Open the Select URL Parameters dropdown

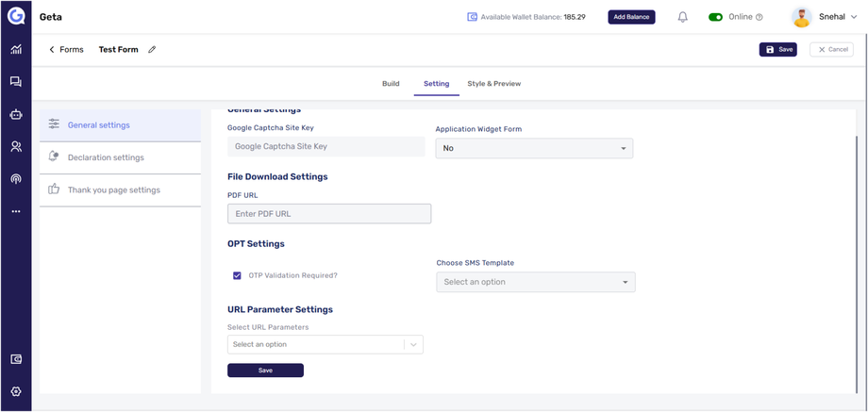pos(325,345)
